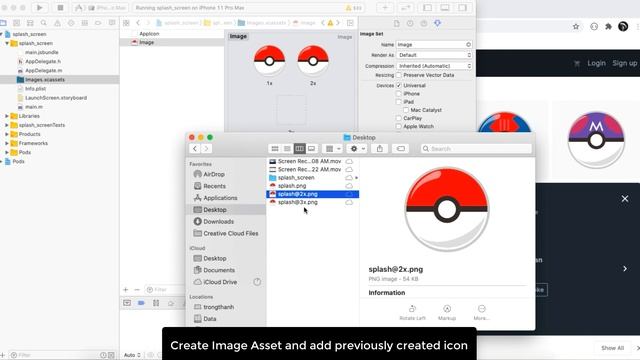Click the Sign up link in browser

point(624,63)
